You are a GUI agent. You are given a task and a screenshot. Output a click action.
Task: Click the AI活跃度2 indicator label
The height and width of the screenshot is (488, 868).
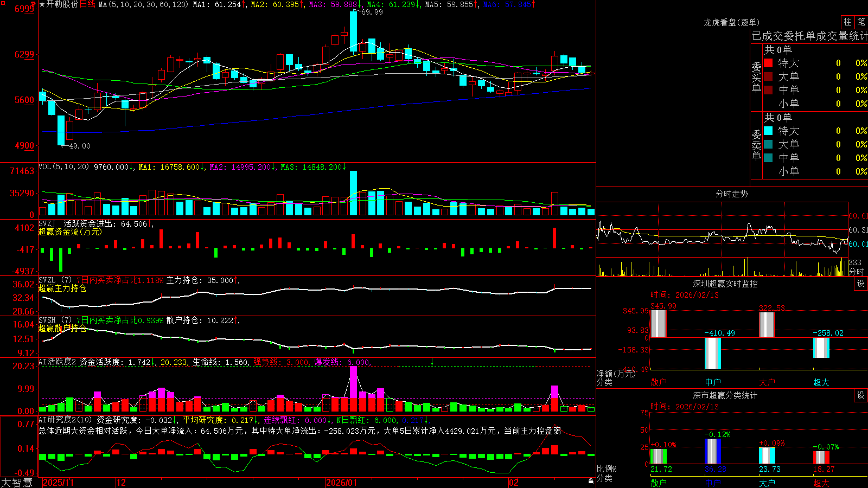pyautogui.click(x=58, y=362)
